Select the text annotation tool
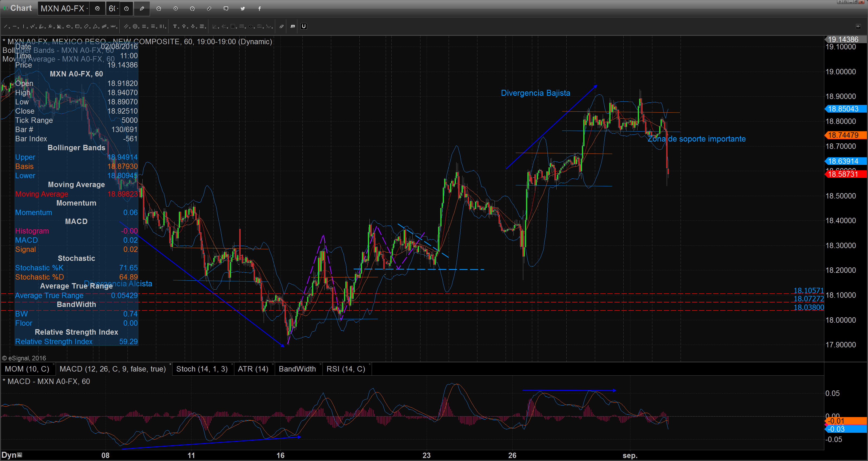Image resolution: width=868 pixels, height=461 pixels. click(175, 26)
